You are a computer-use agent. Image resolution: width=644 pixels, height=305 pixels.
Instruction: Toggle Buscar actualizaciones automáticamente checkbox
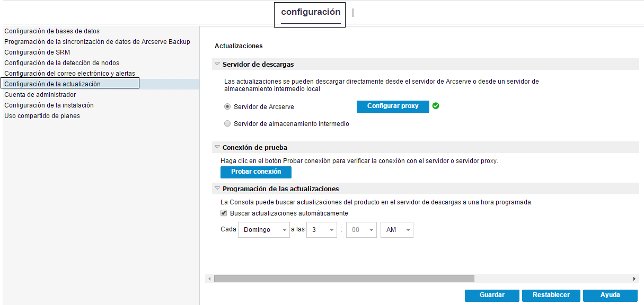(224, 213)
